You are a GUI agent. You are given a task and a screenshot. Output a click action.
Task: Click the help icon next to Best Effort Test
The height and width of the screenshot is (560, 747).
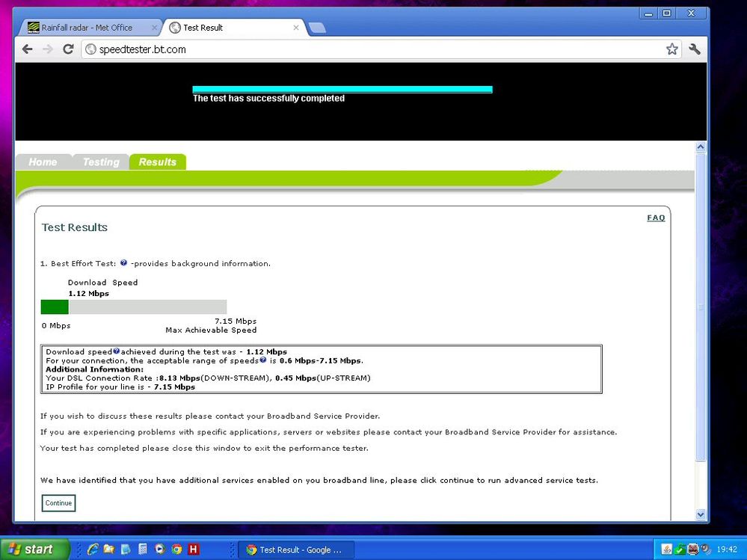[x=123, y=262]
